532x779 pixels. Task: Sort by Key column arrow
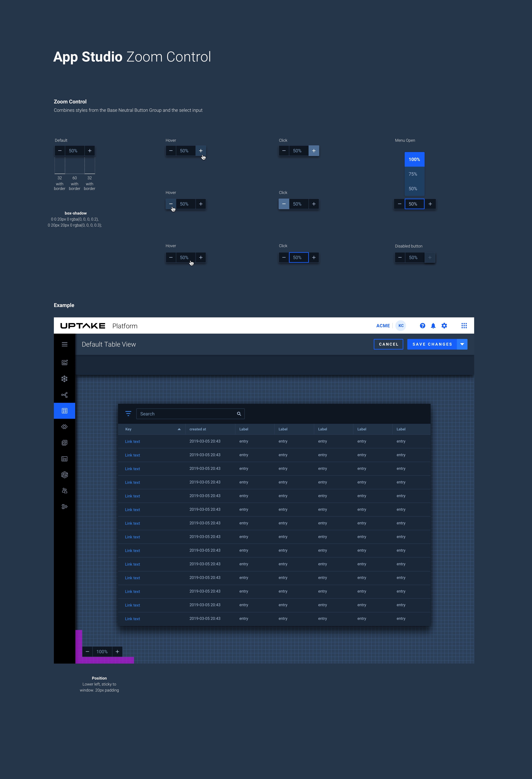179,429
